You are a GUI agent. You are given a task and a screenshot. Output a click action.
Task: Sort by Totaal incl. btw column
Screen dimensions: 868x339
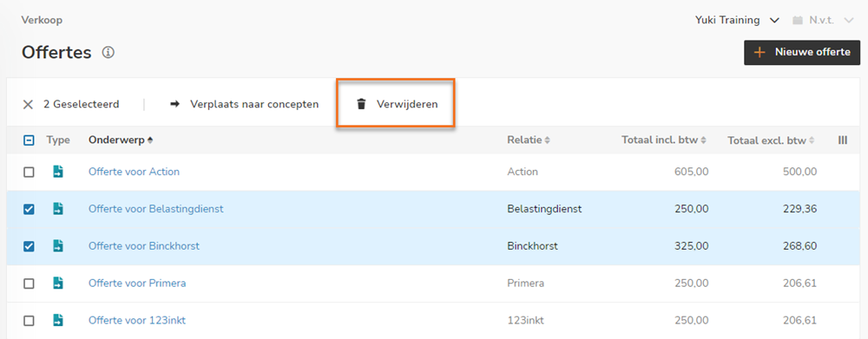[x=664, y=140]
